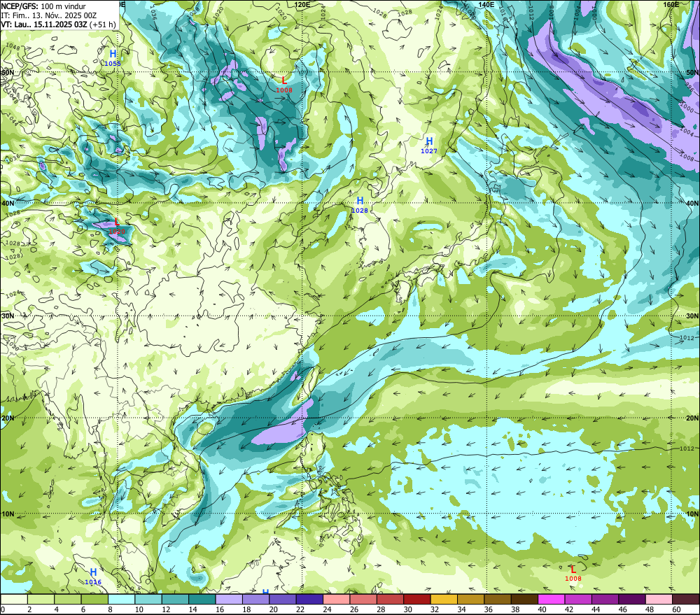Screen dimensions: 700x615
Task: Click the dark red 30-32 legend swatch
Action: point(417,600)
